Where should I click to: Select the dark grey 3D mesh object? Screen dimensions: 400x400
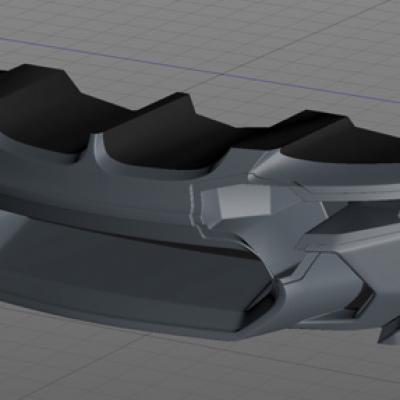(200, 203)
